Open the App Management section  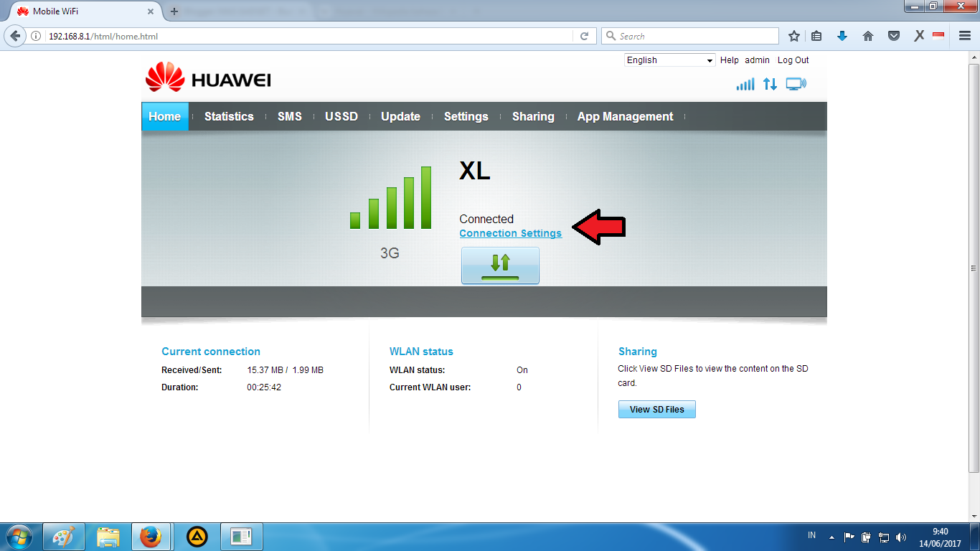(x=625, y=116)
